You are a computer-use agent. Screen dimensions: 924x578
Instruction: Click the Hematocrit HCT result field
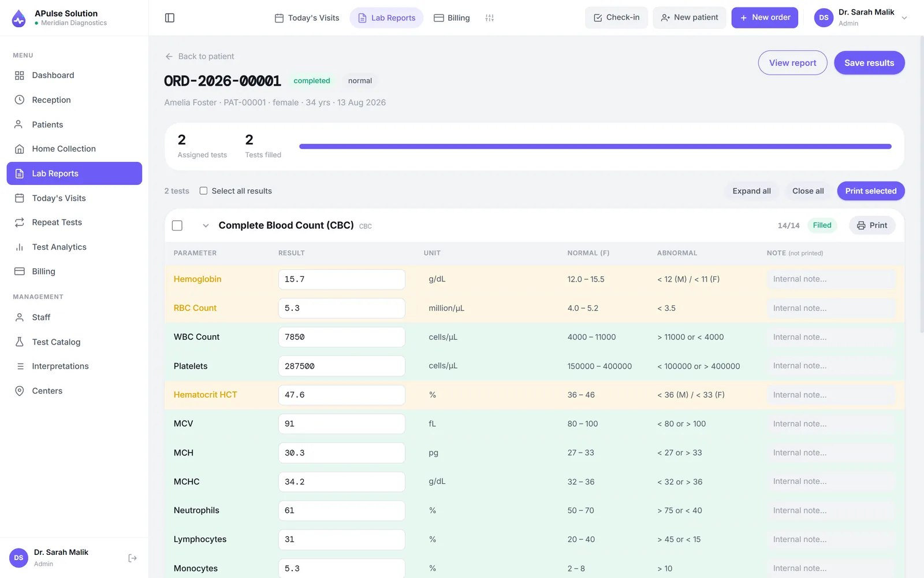pos(342,395)
